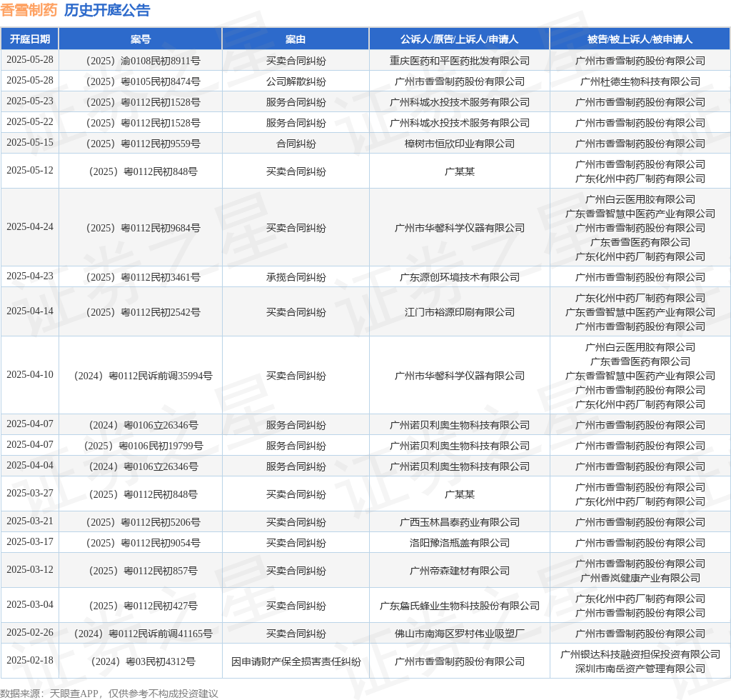
Task: Click the 承揽合同纠纷 cause cell
Action: 296,277
